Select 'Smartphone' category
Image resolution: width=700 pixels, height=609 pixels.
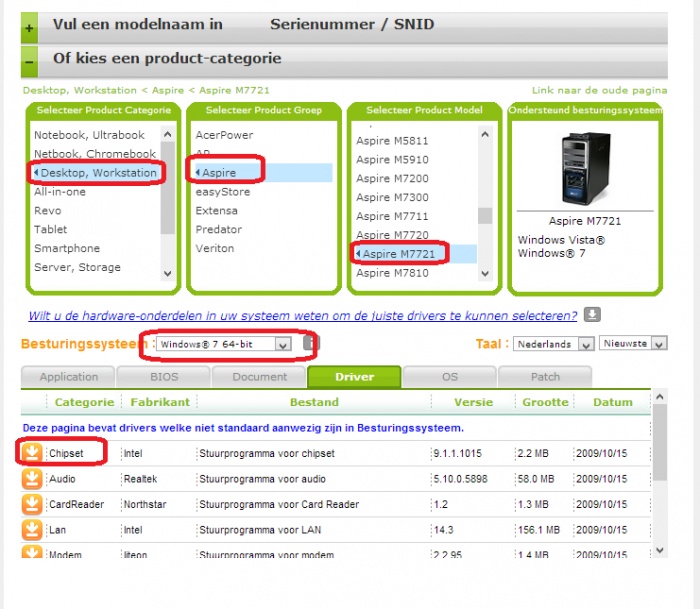pyautogui.click(x=67, y=248)
